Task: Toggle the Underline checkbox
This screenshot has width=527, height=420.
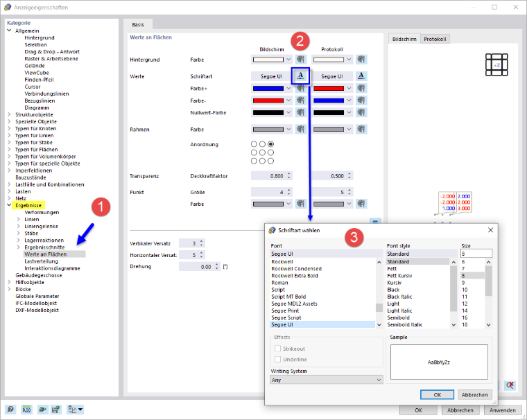Action: click(x=277, y=359)
